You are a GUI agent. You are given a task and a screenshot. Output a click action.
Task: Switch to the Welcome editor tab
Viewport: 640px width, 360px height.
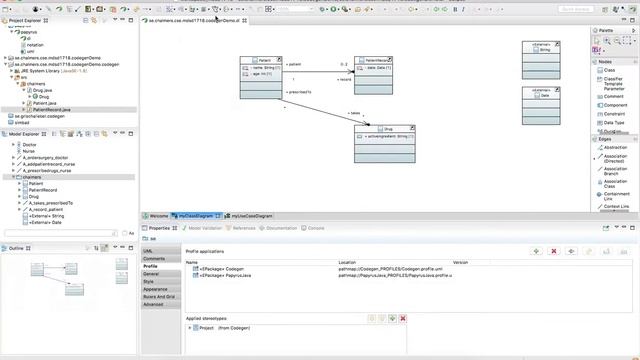156,216
